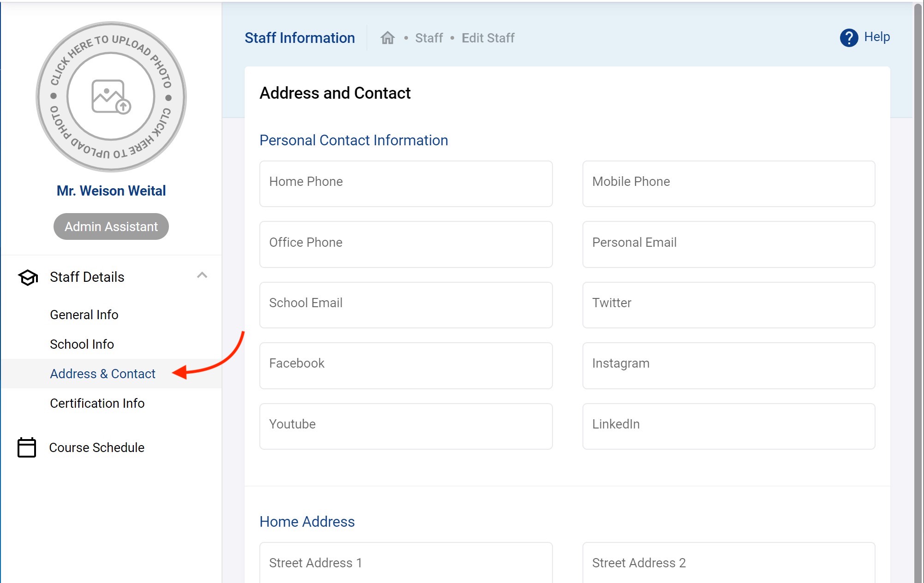This screenshot has height=583, width=924.
Task: Click the LinkedIn text field
Action: tap(728, 426)
